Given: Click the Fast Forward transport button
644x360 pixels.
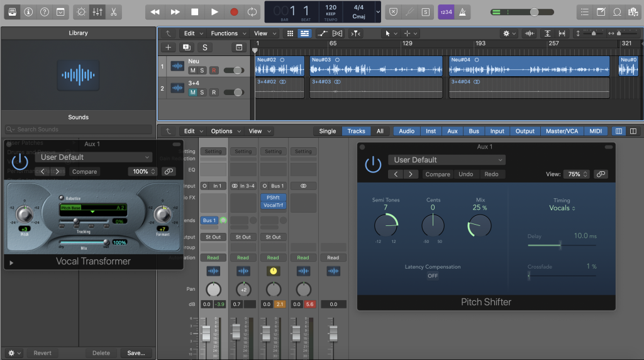Looking at the screenshot, I should pos(175,12).
